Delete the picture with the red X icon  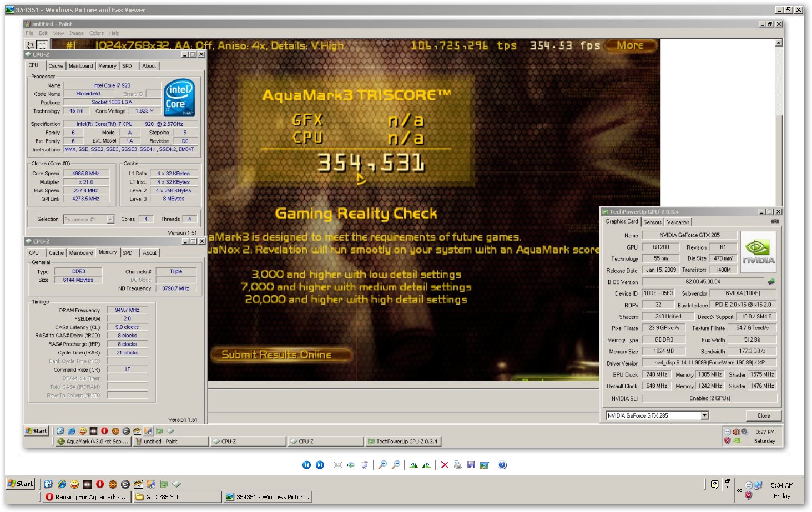(444, 465)
